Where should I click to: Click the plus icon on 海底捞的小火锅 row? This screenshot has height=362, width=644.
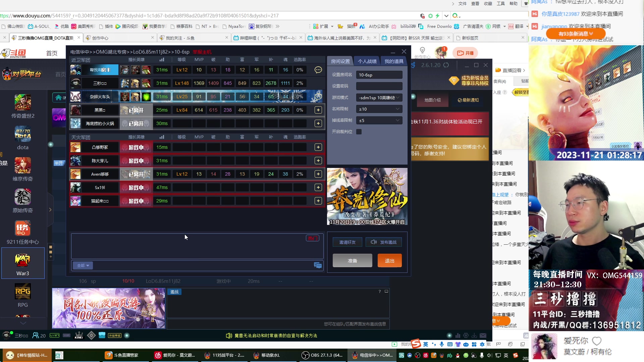tap(318, 123)
